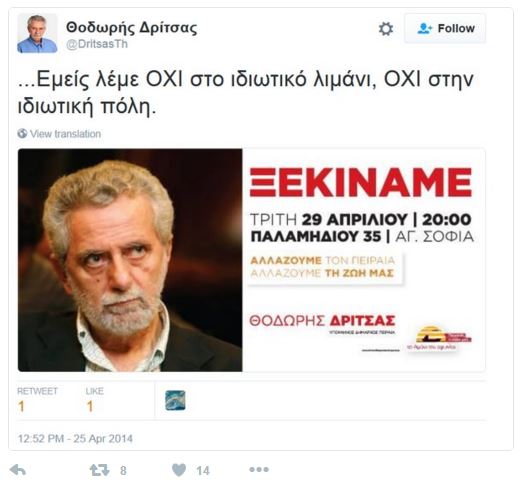525x491 pixels.
Task: Like the tweet with the heart icon
Action: [x=179, y=470]
